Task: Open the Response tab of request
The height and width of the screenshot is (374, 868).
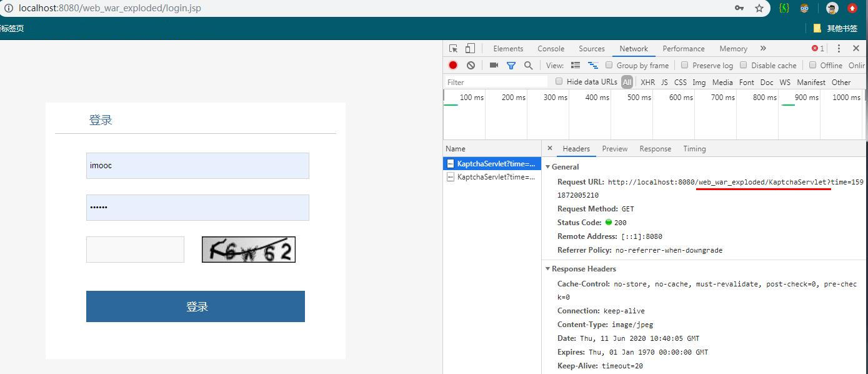Action: tap(655, 149)
